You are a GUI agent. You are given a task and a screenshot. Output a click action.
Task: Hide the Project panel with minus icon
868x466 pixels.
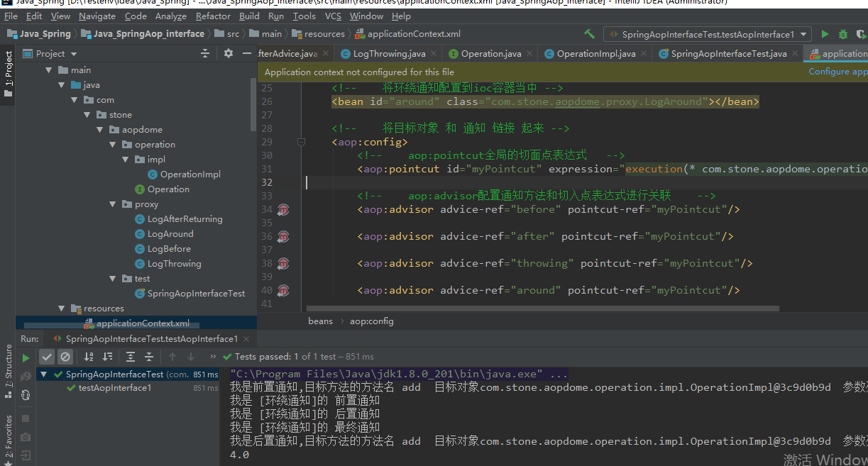pos(247,53)
